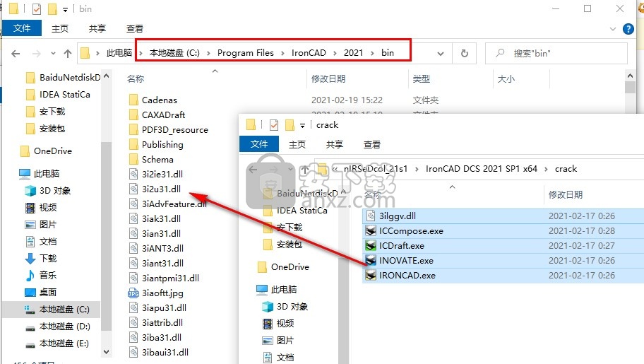644x364 pixels.
Task: Open the 文件 tab in bin window
Action: (22, 28)
